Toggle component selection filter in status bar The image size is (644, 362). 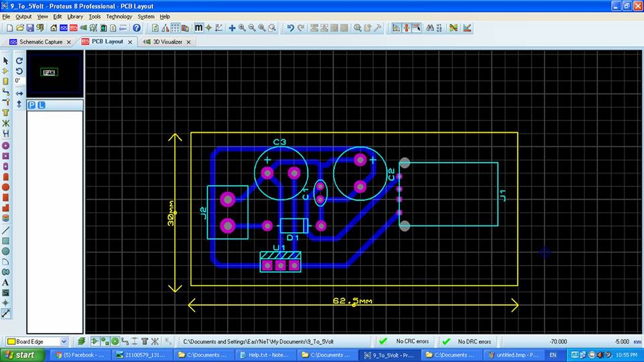click(95, 341)
